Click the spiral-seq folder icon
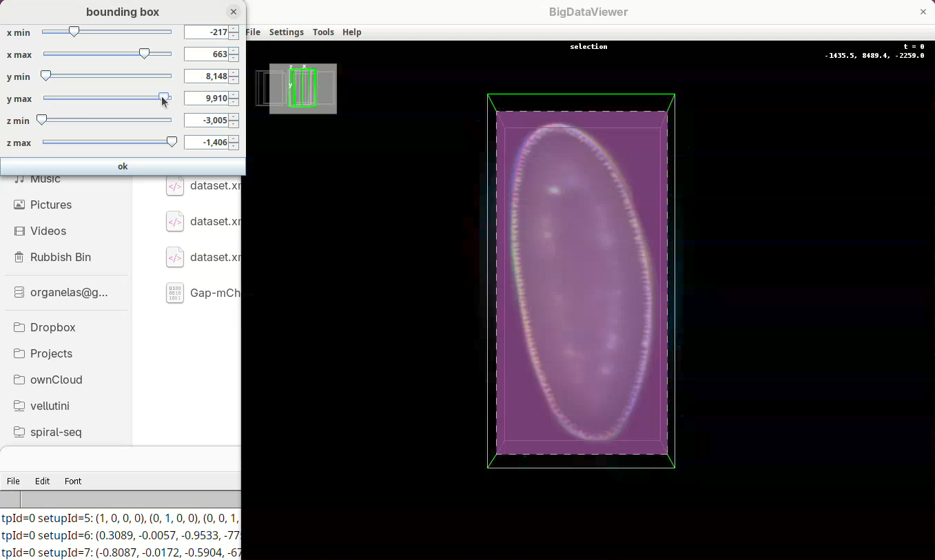 pyautogui.click(x=19, y=432)
